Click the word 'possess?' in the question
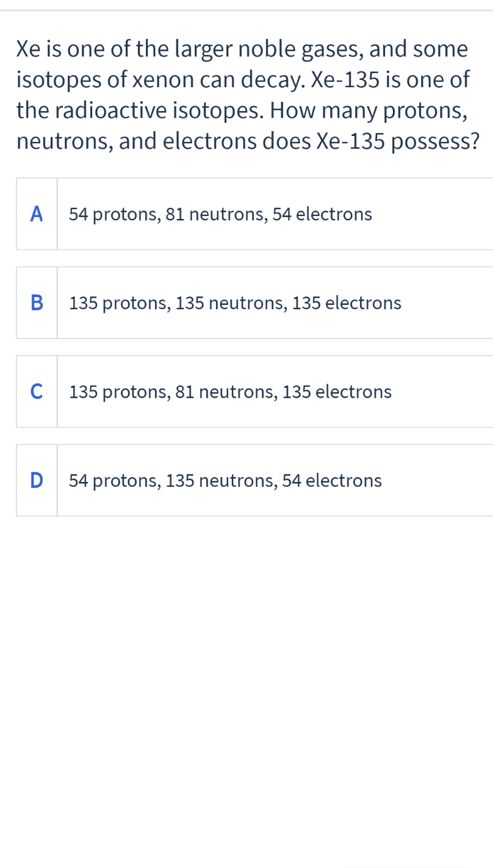This screenshot has height=868, width=493. pos(434,142)
